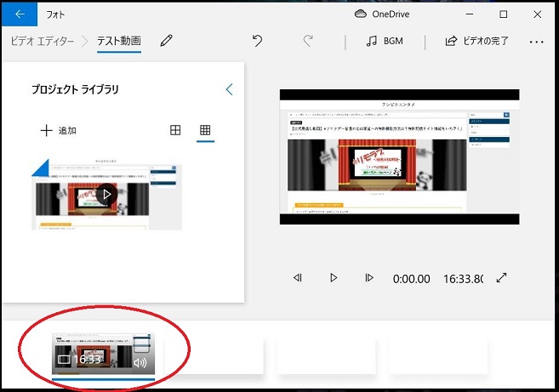Image resolution: width=559 pixels, height=392 pixels.
Task: Click the redo arrow icon
Action: click(308, 41)
